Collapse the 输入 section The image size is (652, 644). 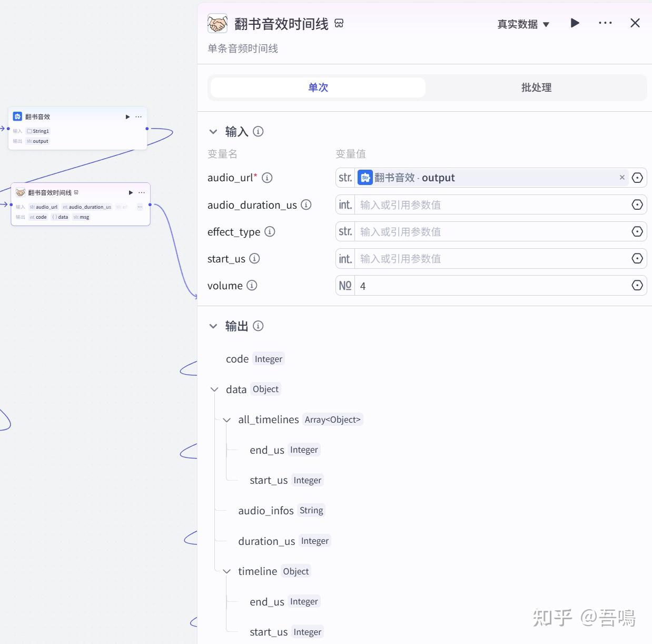pyautogui.click(x=213, y=132)
